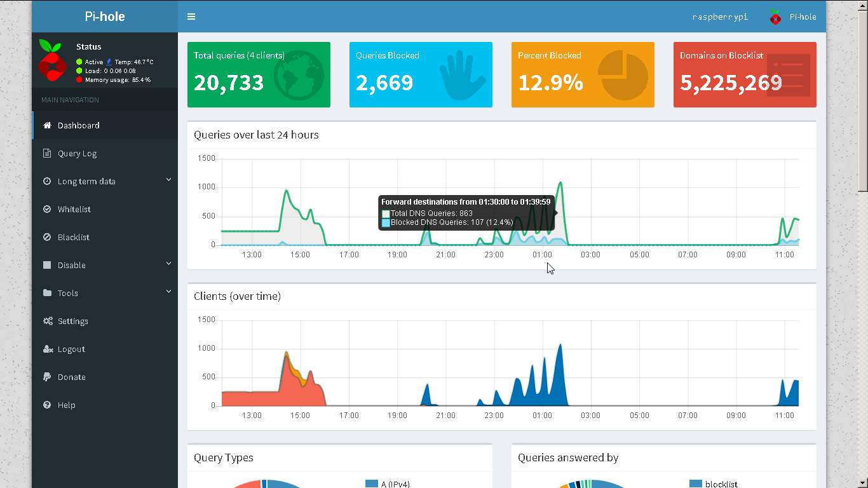Toggle the blocklist legend color swatch
The image size is (868, 488).
pyautogui.click(x=696, y=484)
